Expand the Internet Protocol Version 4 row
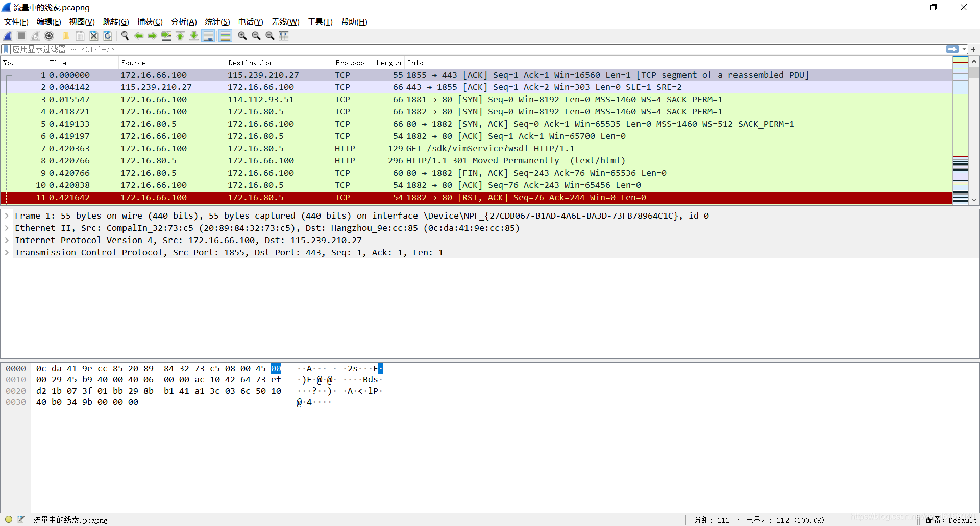This screenshot has height=526, width=980. [7, 240]
